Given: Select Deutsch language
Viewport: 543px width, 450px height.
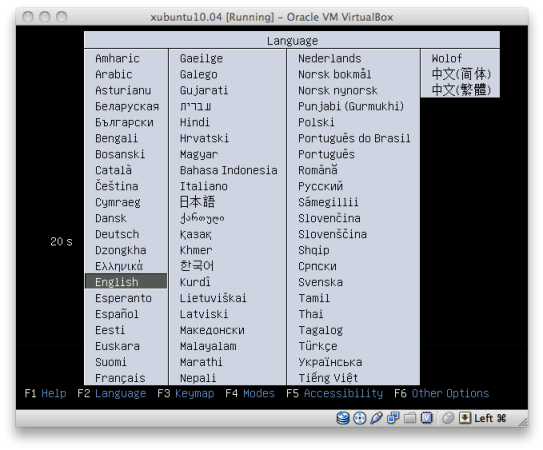Looking at the screenshot, I should pos(117,234).
